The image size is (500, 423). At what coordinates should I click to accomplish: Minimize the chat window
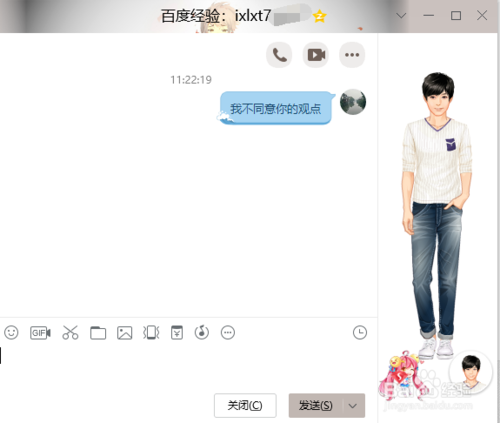(428, 16)
